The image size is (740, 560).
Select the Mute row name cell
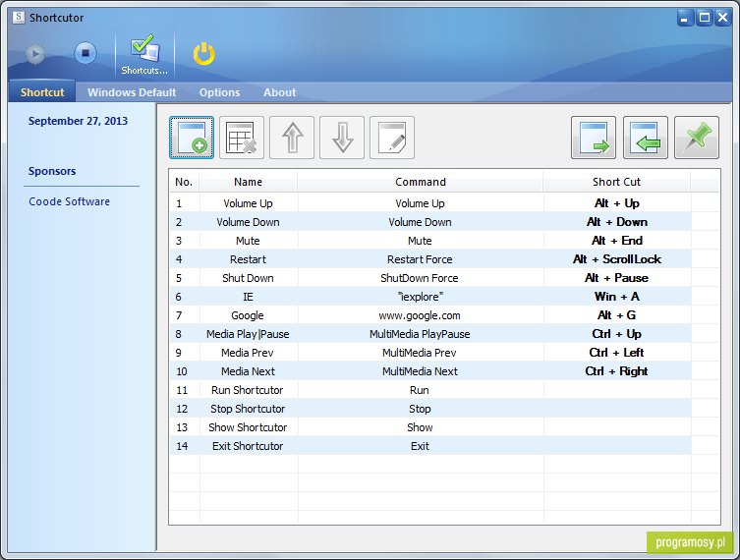tap(249, 241)
